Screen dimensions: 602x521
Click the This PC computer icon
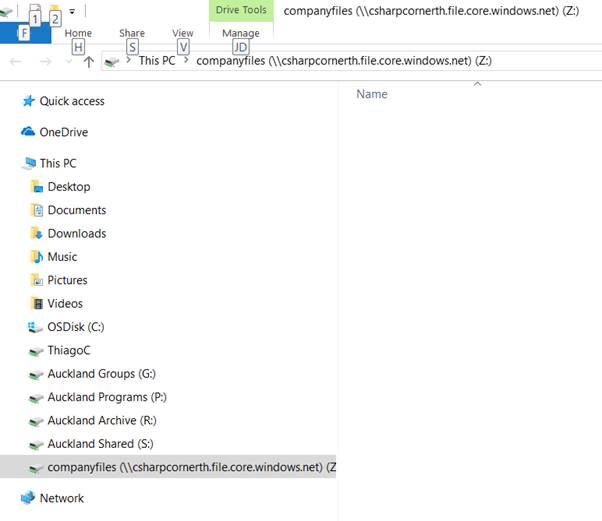click(29, 163)
